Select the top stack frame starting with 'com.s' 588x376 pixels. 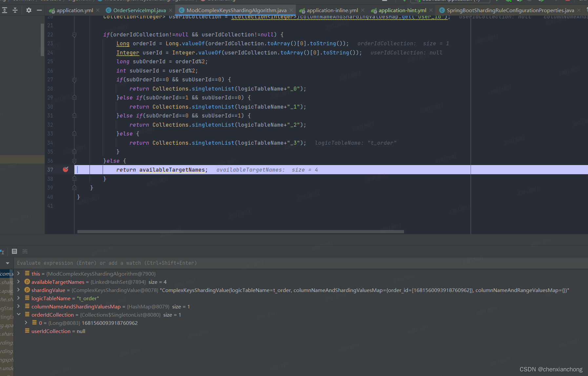[7, 274]
